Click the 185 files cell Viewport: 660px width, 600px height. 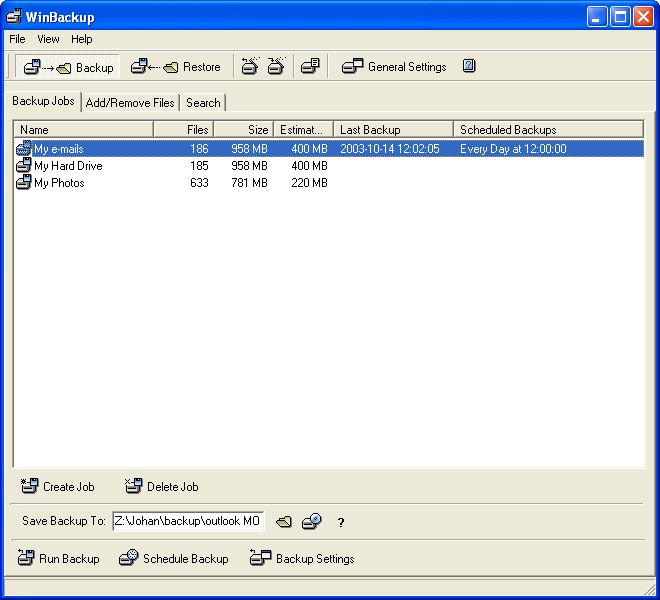point(199,166)
